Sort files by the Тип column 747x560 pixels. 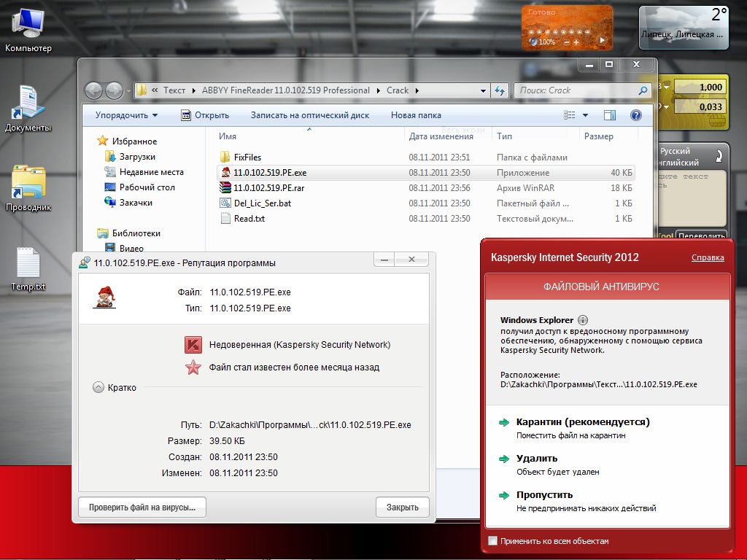coord(505,136)
